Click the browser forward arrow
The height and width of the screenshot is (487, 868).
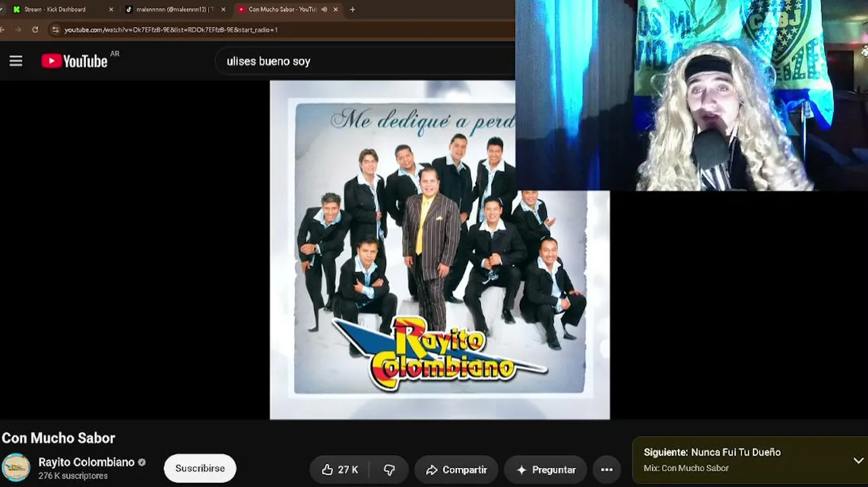[18, 30]
